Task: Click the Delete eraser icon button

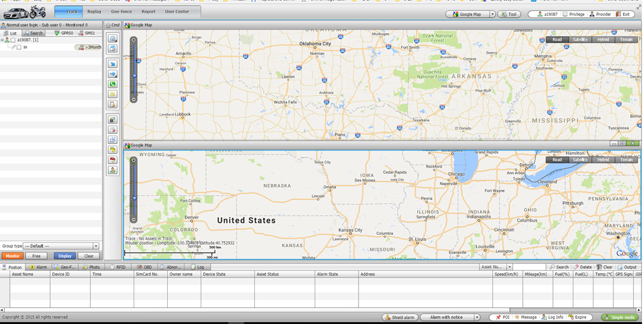Action: coord(582,267)
